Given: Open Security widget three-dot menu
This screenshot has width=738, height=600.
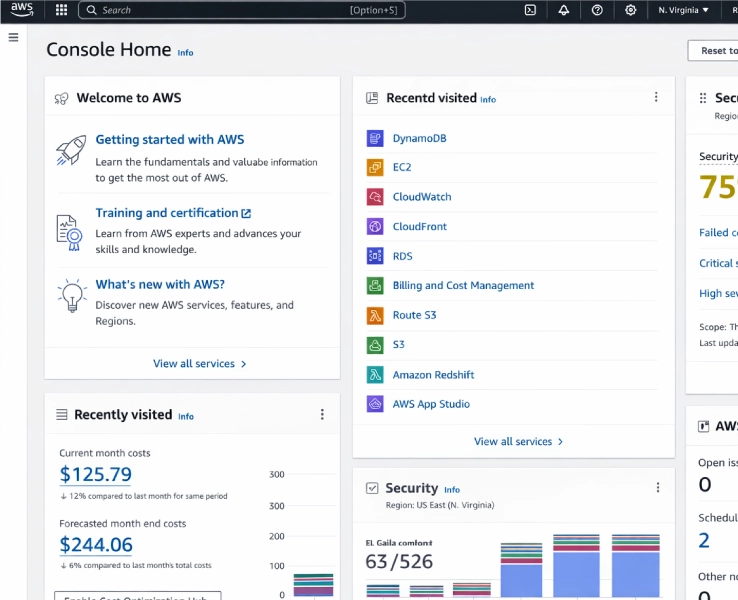Looking at the screenshot, I should (x=658, y=488).
